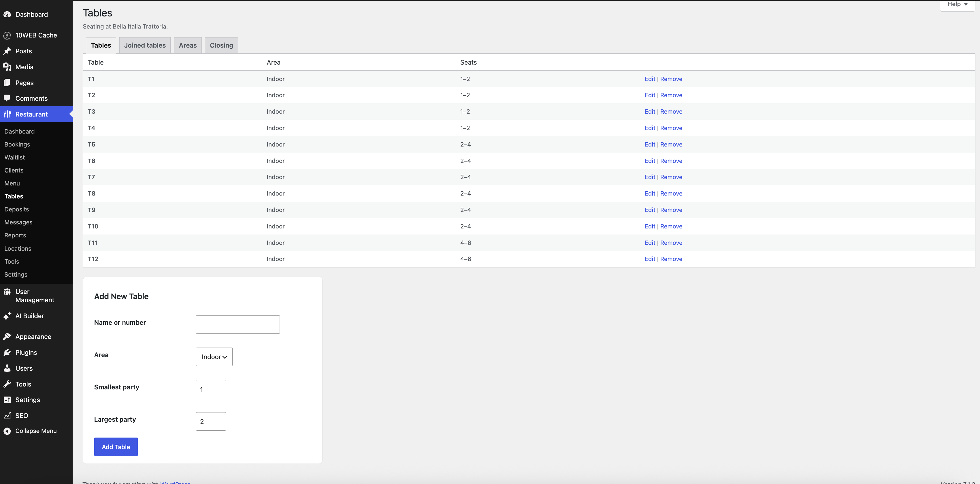The image size is (980, 484).
Task: Select the Tables tab
Action: click(101, 45)
